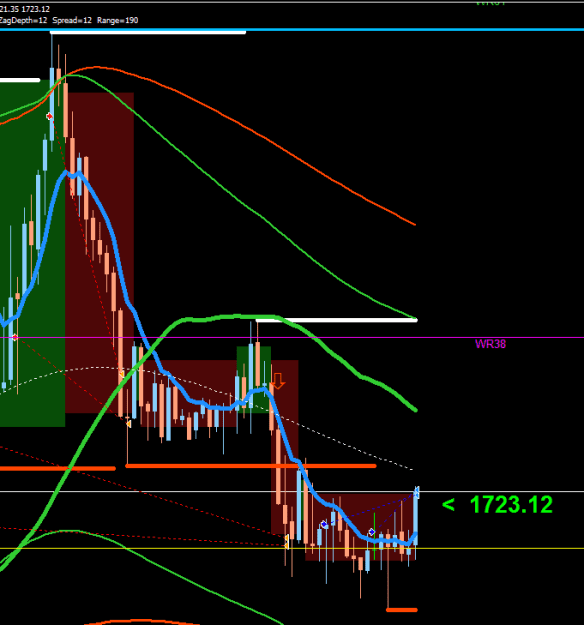Select the yellow horizontal price line
This screenshot has width=584, height=625.
(x=292, y=548)
